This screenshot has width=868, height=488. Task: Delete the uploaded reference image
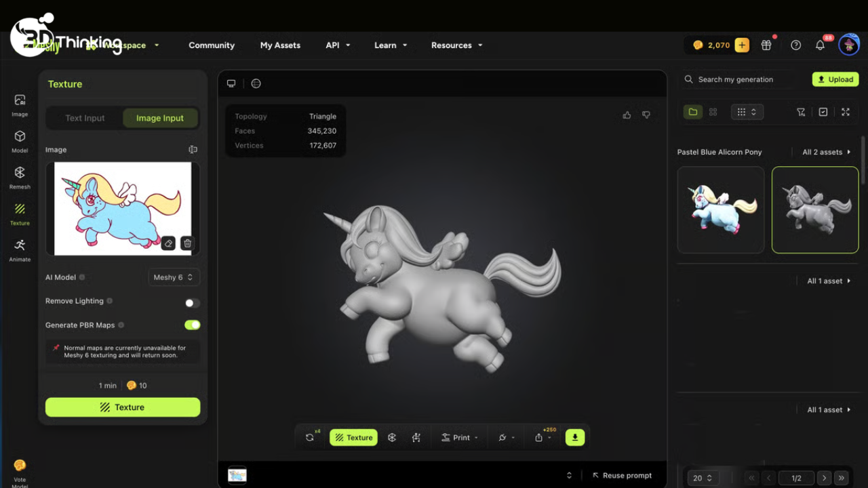click(188, 243)
